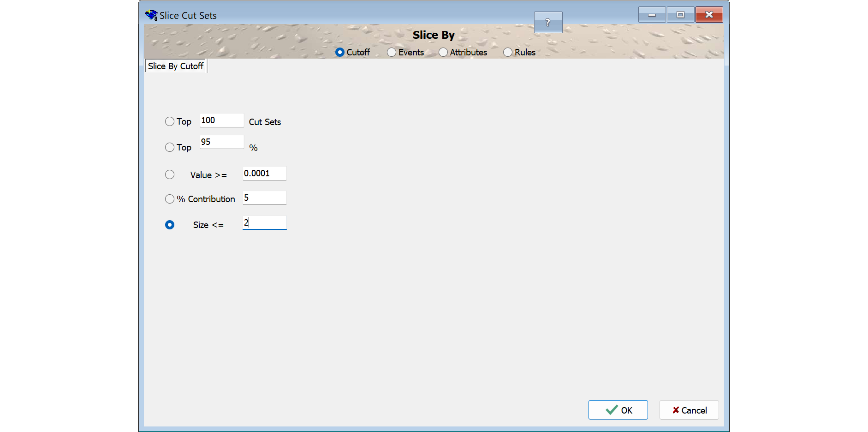868x432 pixels.
Task: Select the Top Cut Sets radio option
Action: [x=170, y=121]
